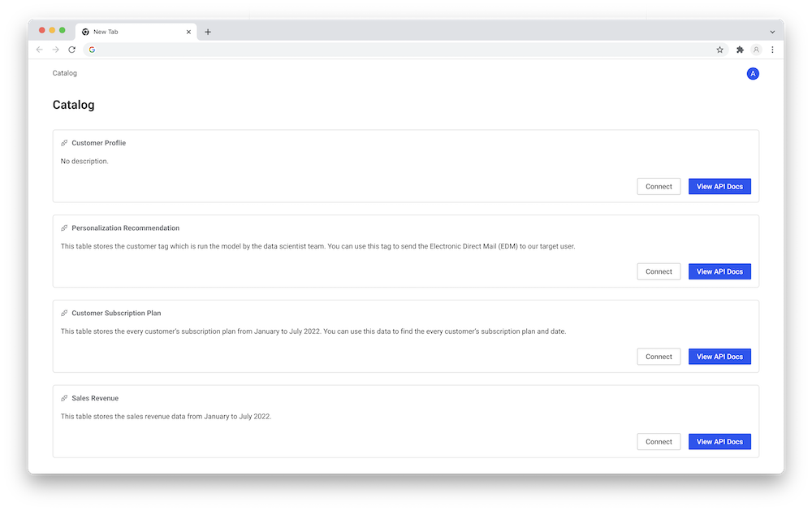Click link icon beside Sales Revenue
812x511 pixels.
[x=64, y=398]
